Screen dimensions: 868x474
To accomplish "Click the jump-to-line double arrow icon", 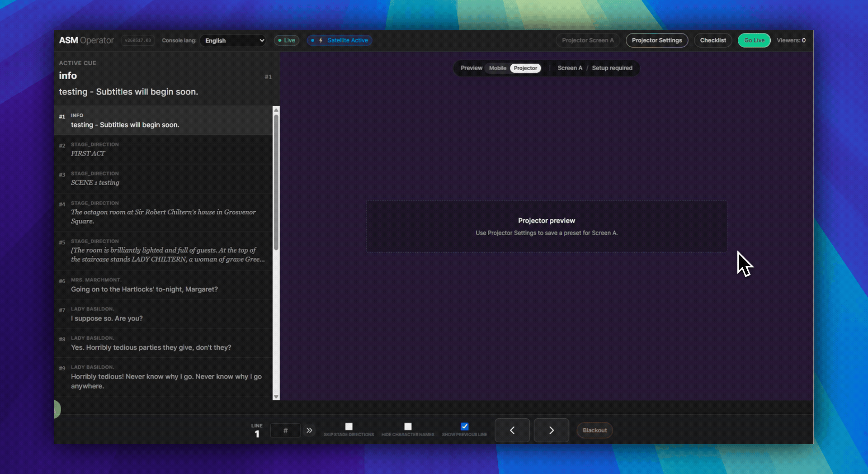I will click(309, 430).
